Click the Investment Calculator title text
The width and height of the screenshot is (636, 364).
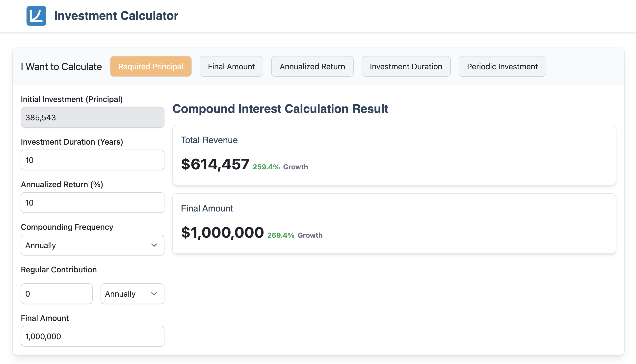[116, 16]
